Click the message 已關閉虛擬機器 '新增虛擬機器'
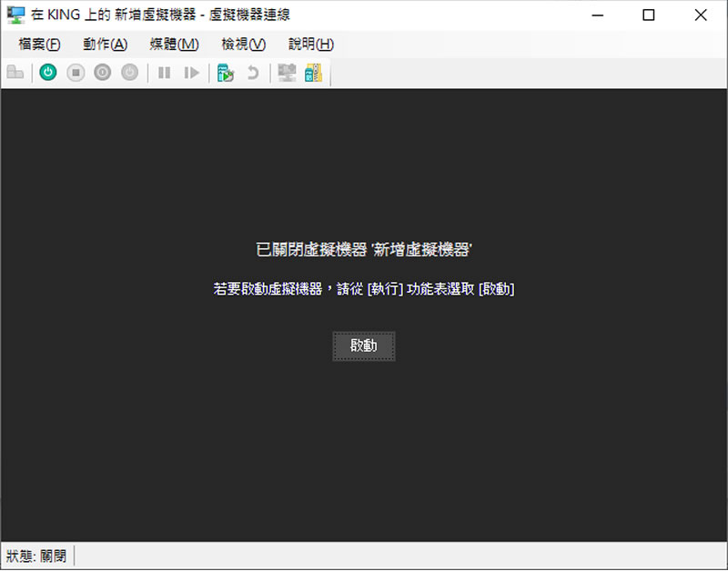The image size is (728, 571). [x=364, y=249]
